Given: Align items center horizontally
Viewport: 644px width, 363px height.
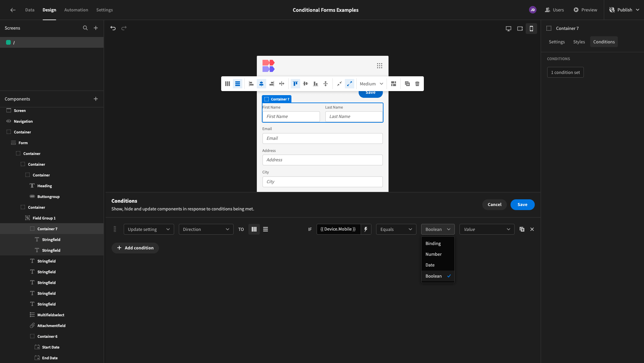Looking at the screenshot, I should 261,84.
